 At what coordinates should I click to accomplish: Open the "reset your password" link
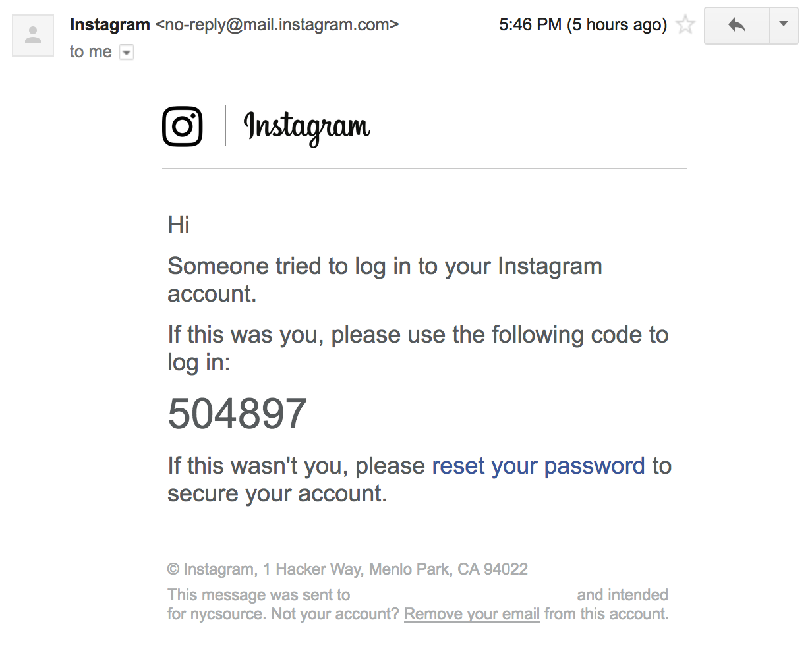[538, 466]
